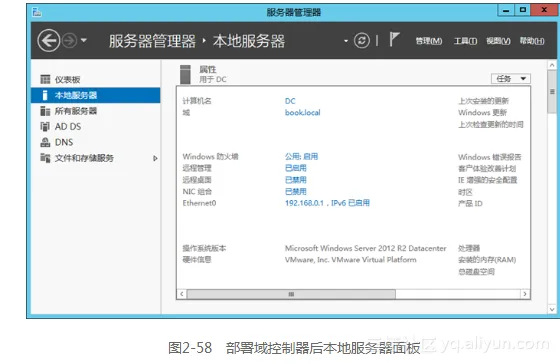560x364 pixels.
Task: Click the Server Manager title bar icon
Action: 37,13
